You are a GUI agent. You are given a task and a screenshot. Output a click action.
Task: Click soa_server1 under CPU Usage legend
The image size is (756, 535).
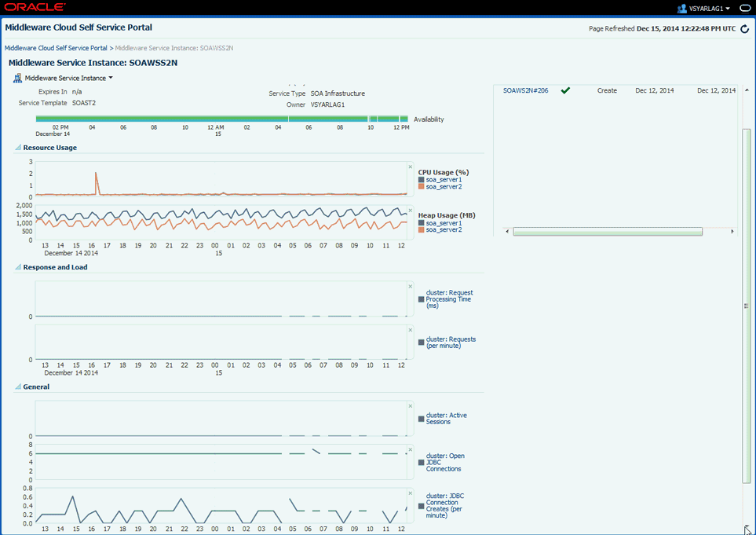coord(444,180)
